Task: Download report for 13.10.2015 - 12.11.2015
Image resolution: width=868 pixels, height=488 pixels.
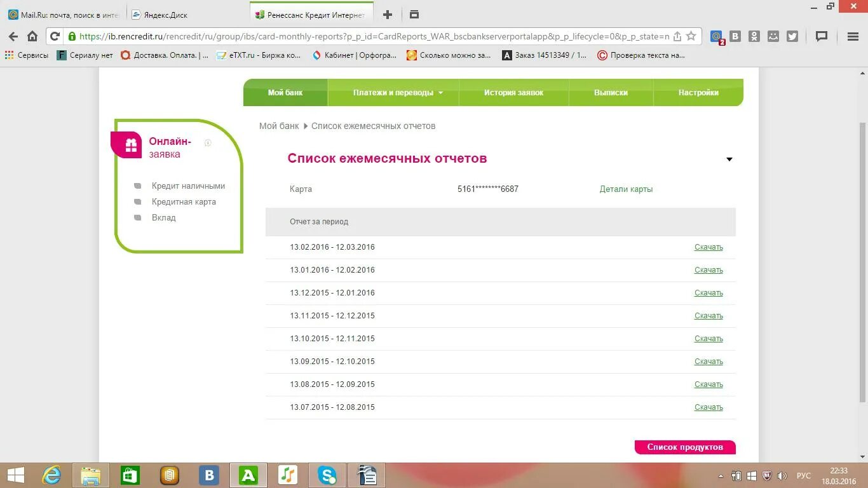Action: 709,339
